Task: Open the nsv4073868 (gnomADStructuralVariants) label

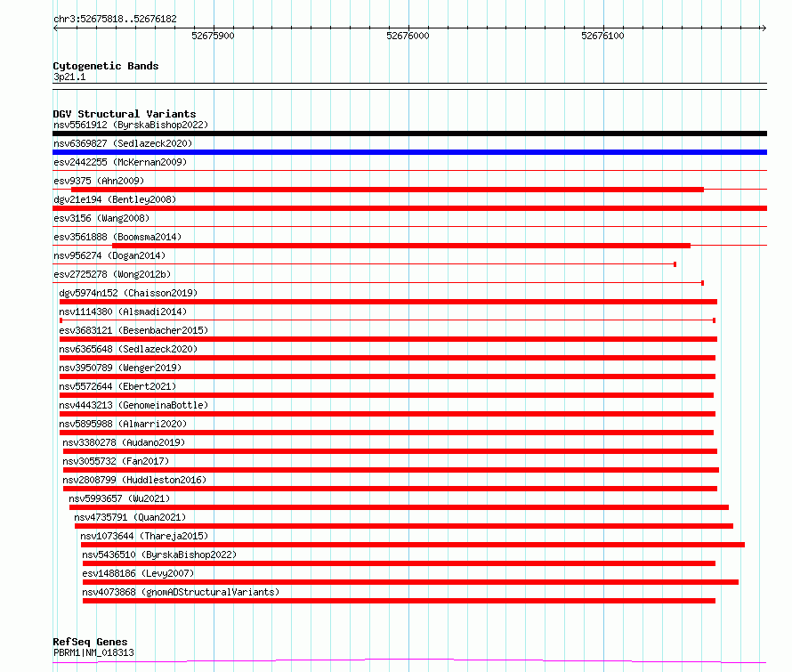Action: [181, 592]
